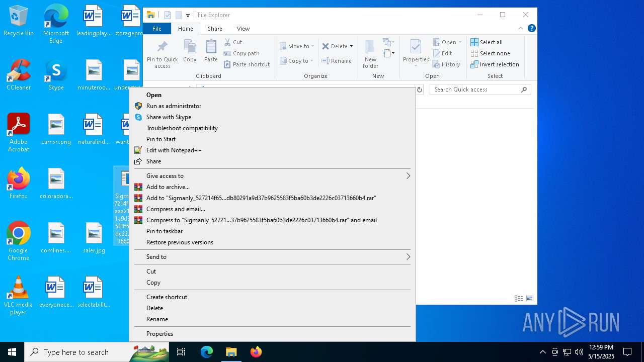Launch Adobe Acrobat shortcut
Image resolution: width=644 pixels, height=362 pixels.
pyautogui.click(x=19, y=133)
